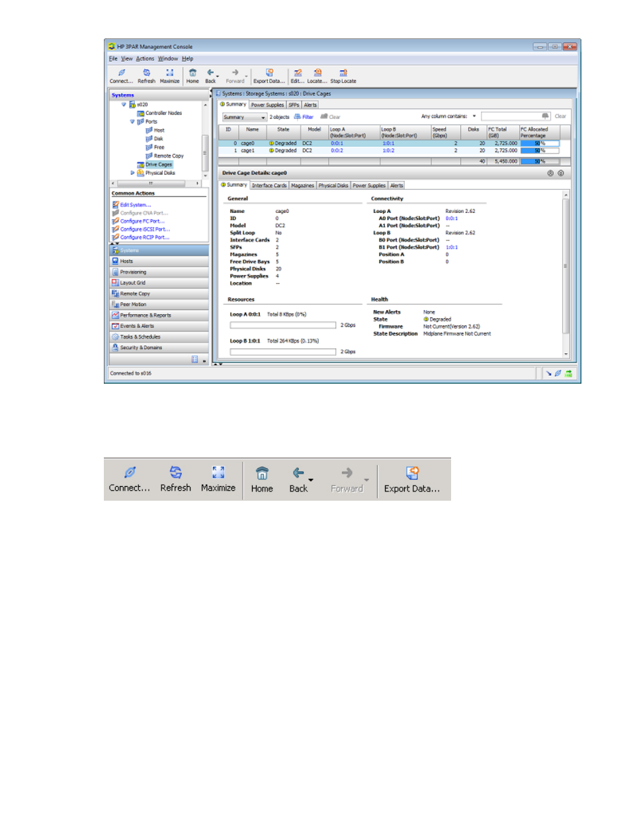Click the Maximize toolbar icon in the console
This screenshot has height=840, width=631.
[170, 73]
